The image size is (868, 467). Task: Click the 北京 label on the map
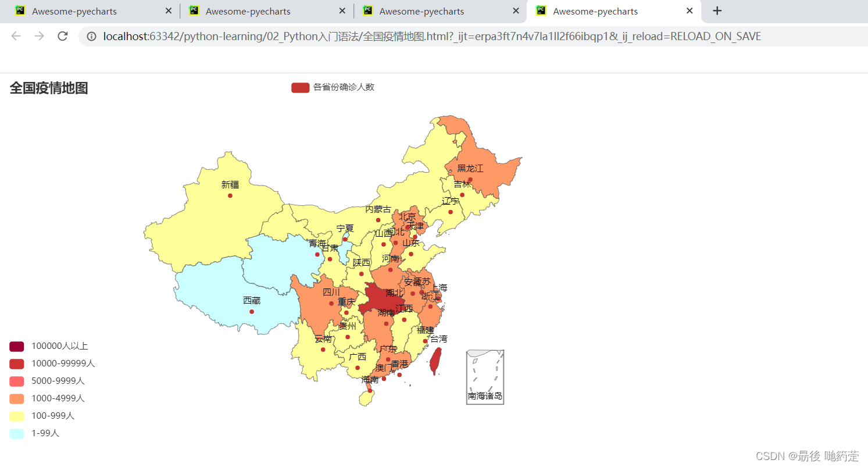pyautogui.click(x=408, y=217)
